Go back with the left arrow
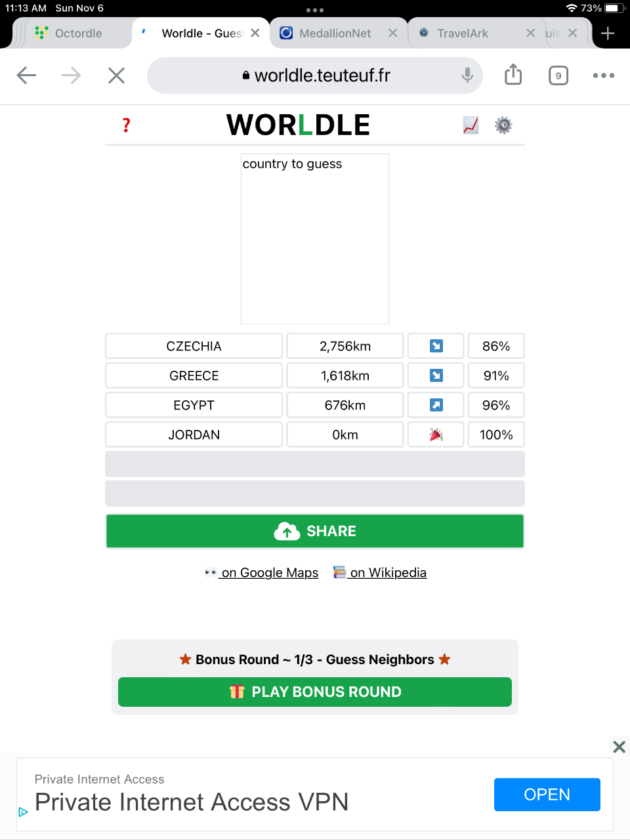Image resolution: width=630 pixels, height=840 pixels. tap(26, 75)
